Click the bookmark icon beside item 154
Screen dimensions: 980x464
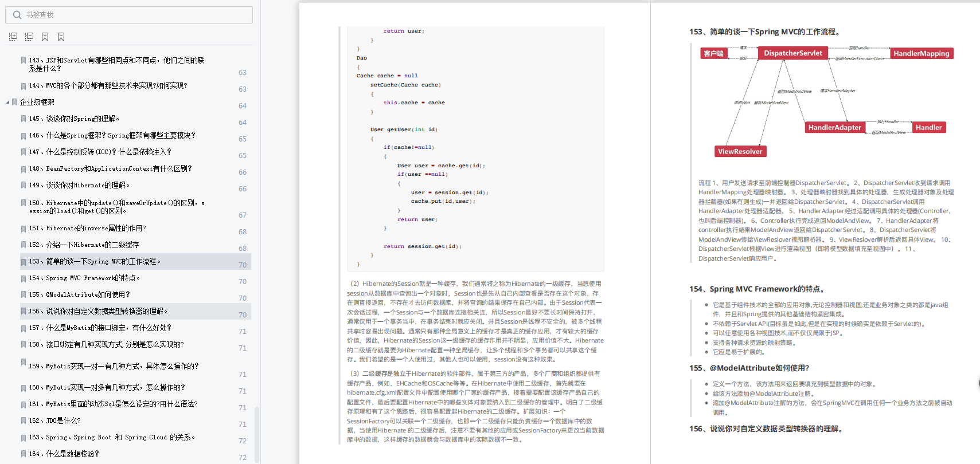pyautogui.click(x=24, y=278)
